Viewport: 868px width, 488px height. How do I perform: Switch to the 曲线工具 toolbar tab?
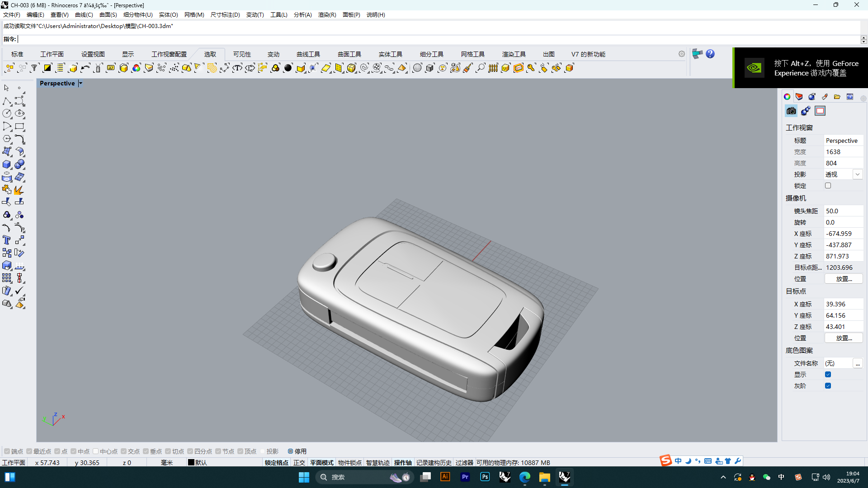pyautogui.click(x=308, y=54)
